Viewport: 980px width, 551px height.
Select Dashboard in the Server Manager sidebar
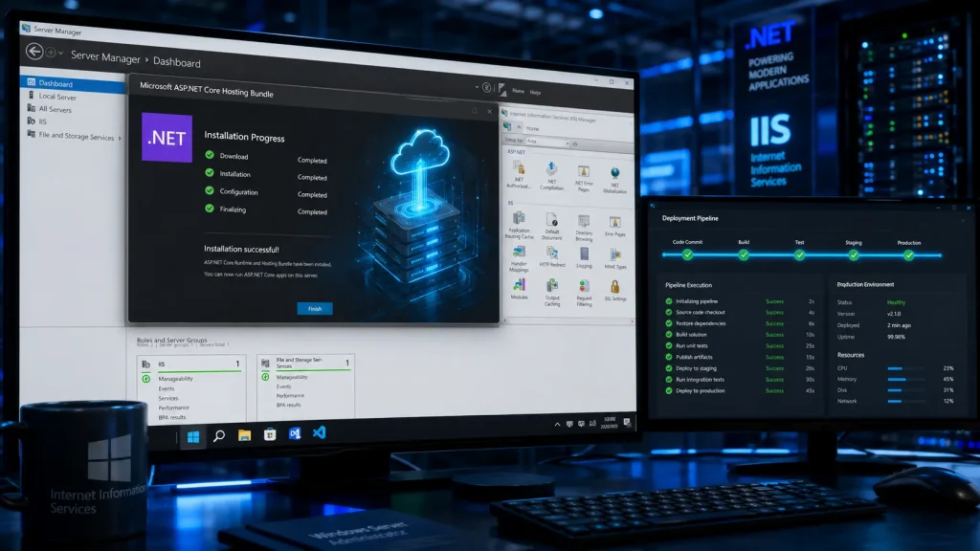click(x=73, y=83)
